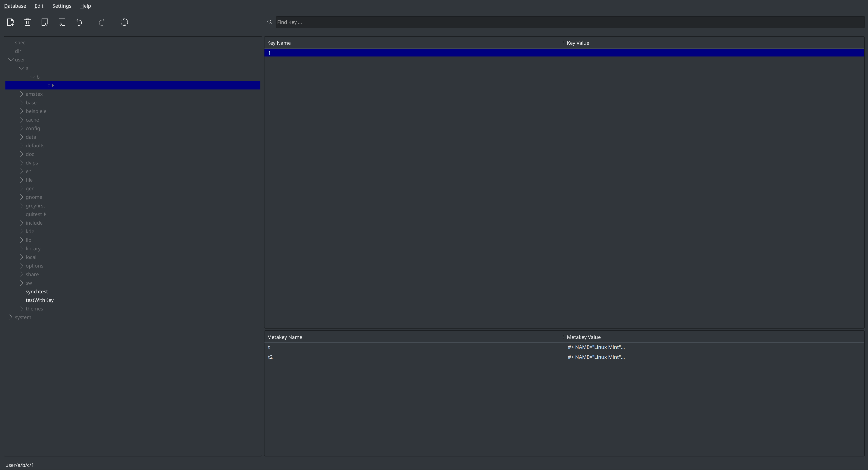The height and width of the screenshot is (470, 868).
Task: Expand the themes folder
Action: [21, 309]
